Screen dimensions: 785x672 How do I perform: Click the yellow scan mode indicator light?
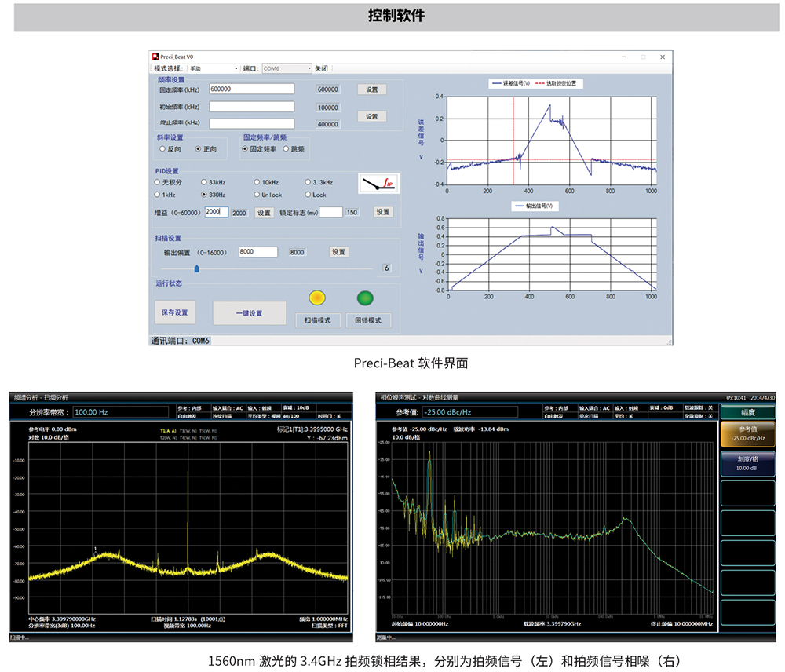(x=316, y=298)
